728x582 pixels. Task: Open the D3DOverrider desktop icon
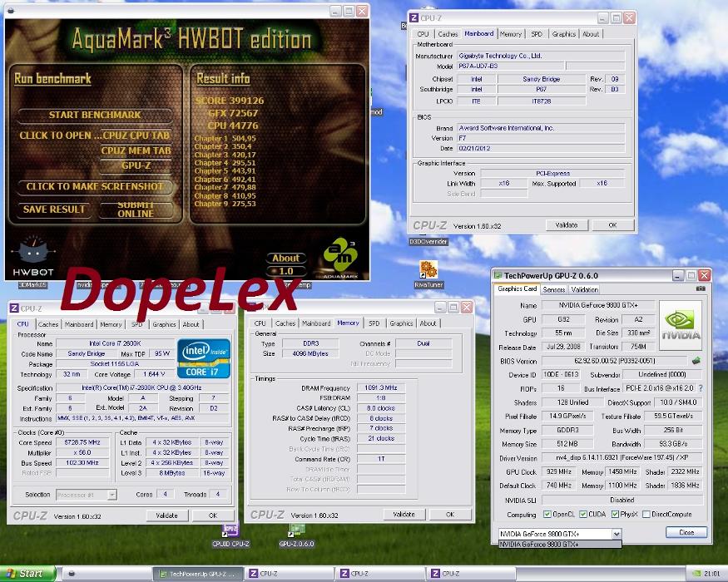[x=428, y=241]
